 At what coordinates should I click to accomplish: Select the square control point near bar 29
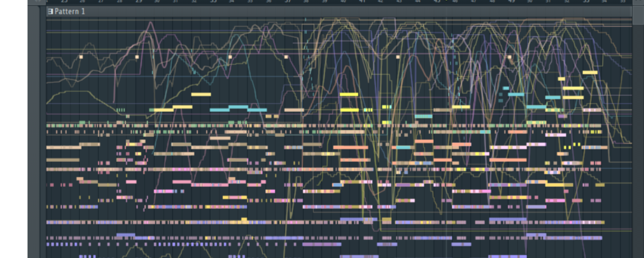click(137, 57)
